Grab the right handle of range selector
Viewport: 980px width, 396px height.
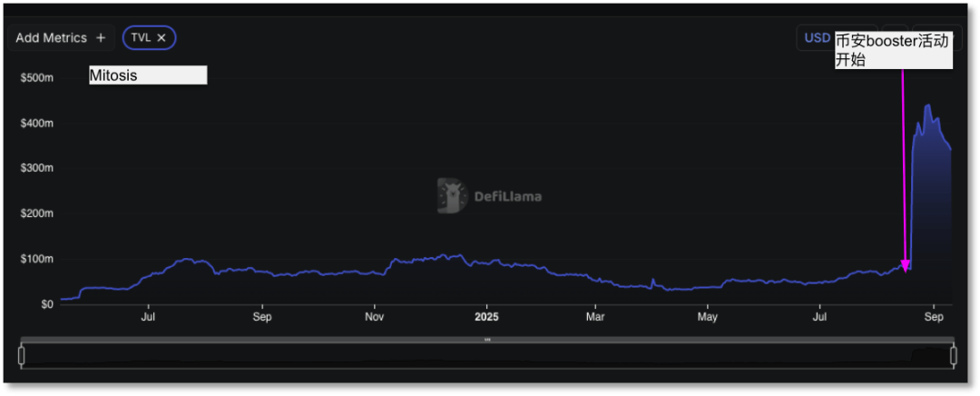pyautogui.click(x=953, y=356)
